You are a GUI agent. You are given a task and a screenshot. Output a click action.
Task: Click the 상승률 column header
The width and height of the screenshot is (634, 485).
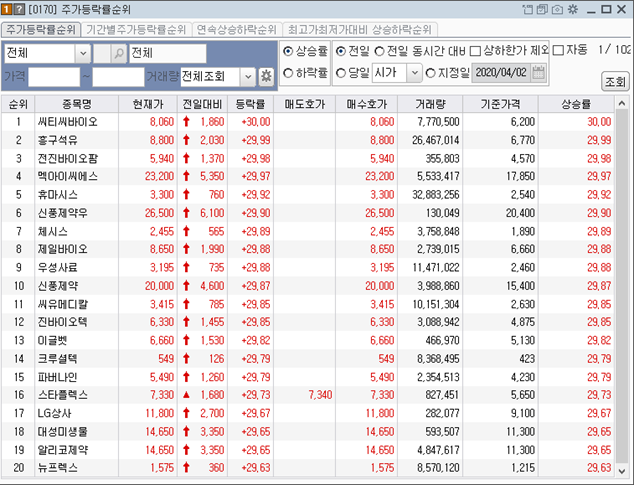point(576,104)
